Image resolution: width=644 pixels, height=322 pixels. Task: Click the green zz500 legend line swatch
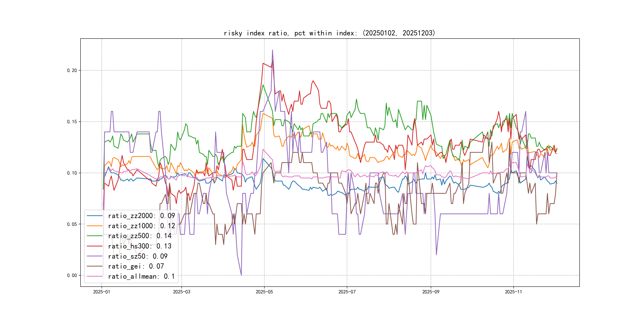pyautogui.click(x=95, y=236)
